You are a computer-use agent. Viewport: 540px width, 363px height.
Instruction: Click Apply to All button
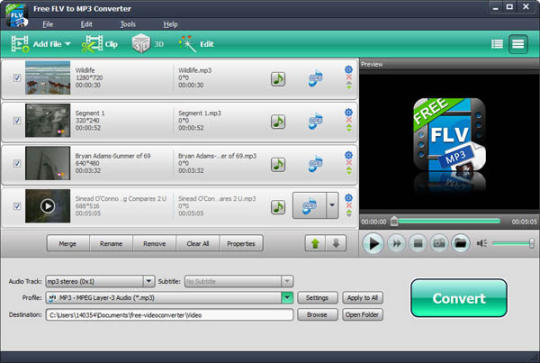[x=362, y=298]
